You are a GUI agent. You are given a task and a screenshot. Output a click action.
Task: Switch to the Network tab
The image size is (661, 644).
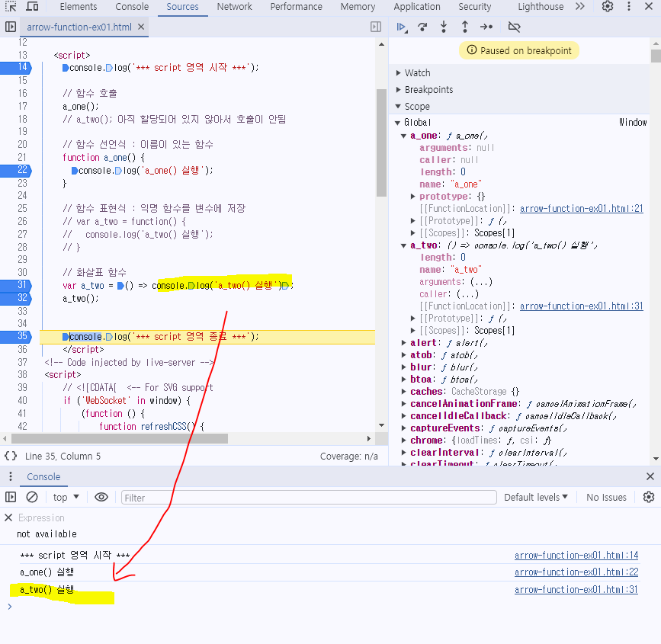point(234,7)
